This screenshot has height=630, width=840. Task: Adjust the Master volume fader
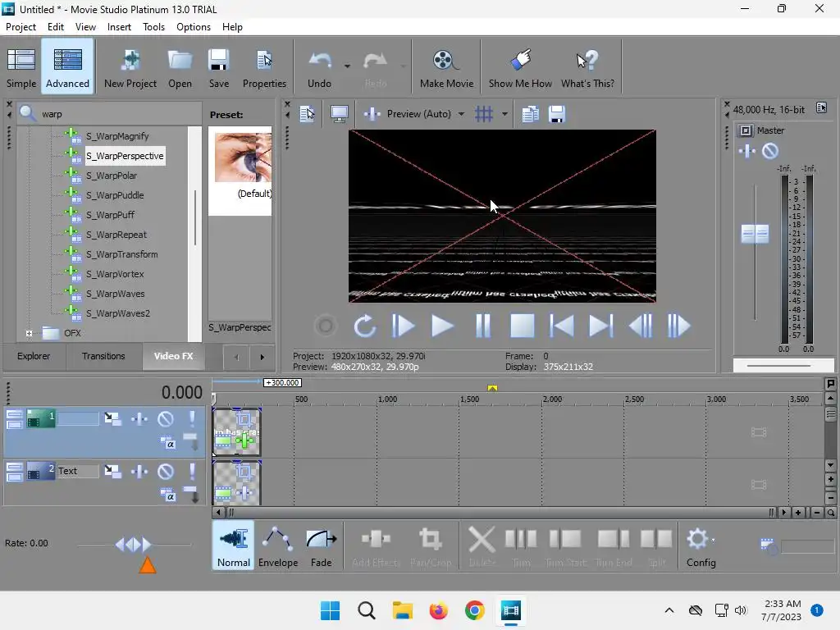(755, 234)
